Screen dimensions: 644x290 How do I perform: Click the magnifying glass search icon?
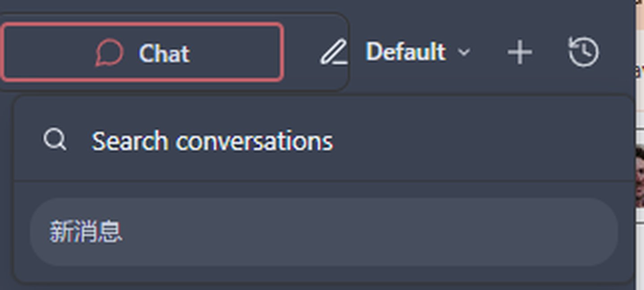55,140
